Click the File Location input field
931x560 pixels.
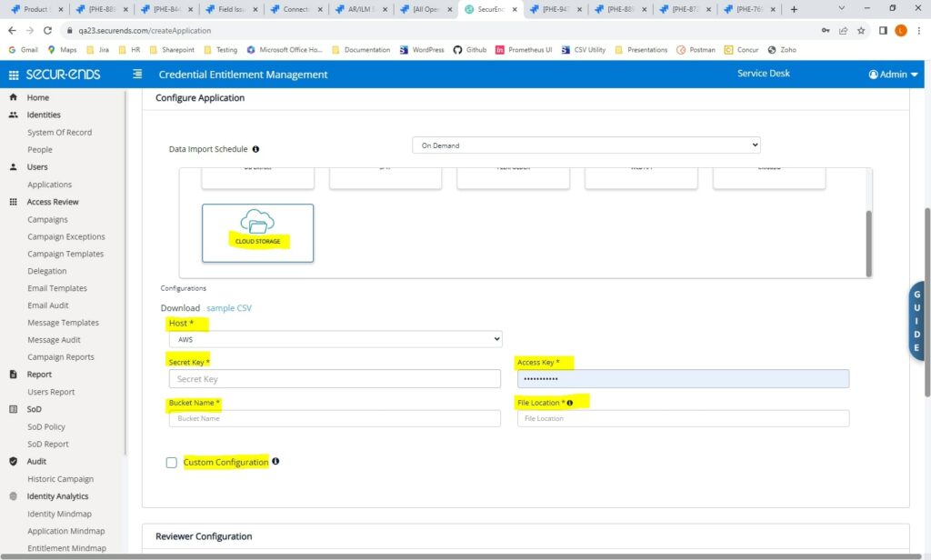(x=683, y=419)
